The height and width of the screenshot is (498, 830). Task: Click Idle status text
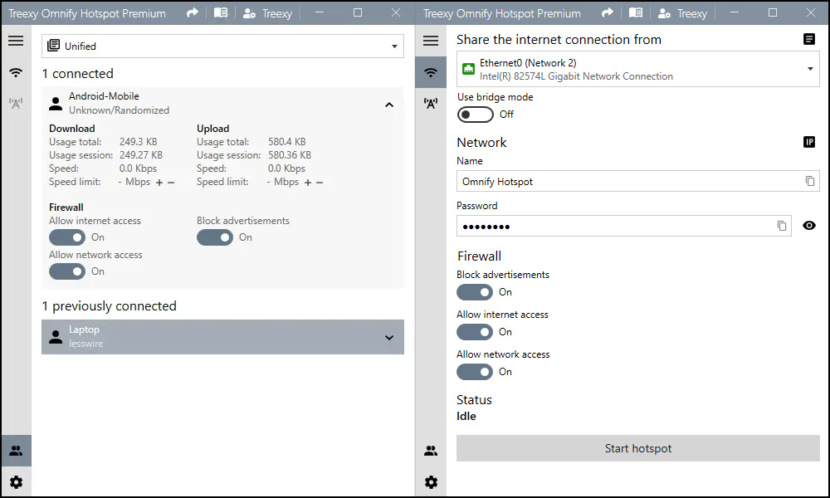(466, 416)
